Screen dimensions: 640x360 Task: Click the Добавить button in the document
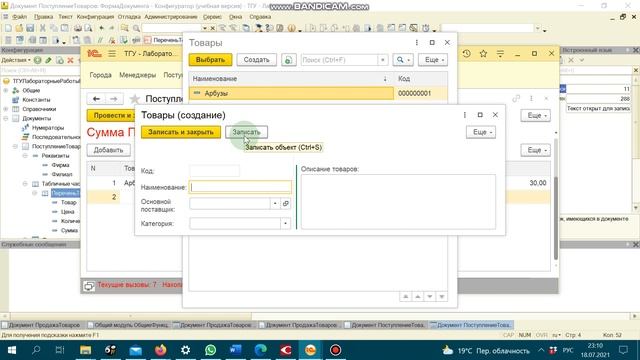click(109, 150)
